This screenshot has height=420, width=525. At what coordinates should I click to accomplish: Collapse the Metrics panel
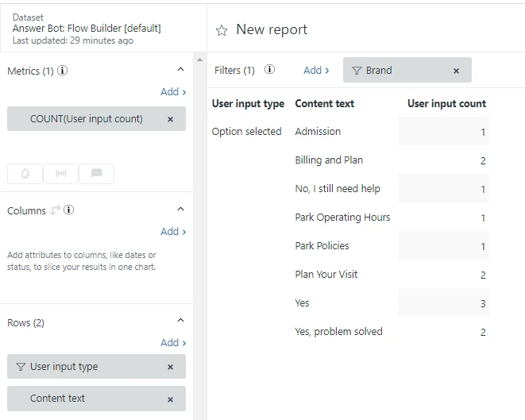point(180,71)
